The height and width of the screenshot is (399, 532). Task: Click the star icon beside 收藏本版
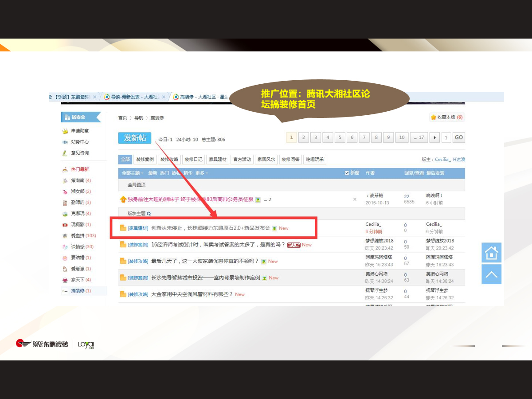pos(433,117)
